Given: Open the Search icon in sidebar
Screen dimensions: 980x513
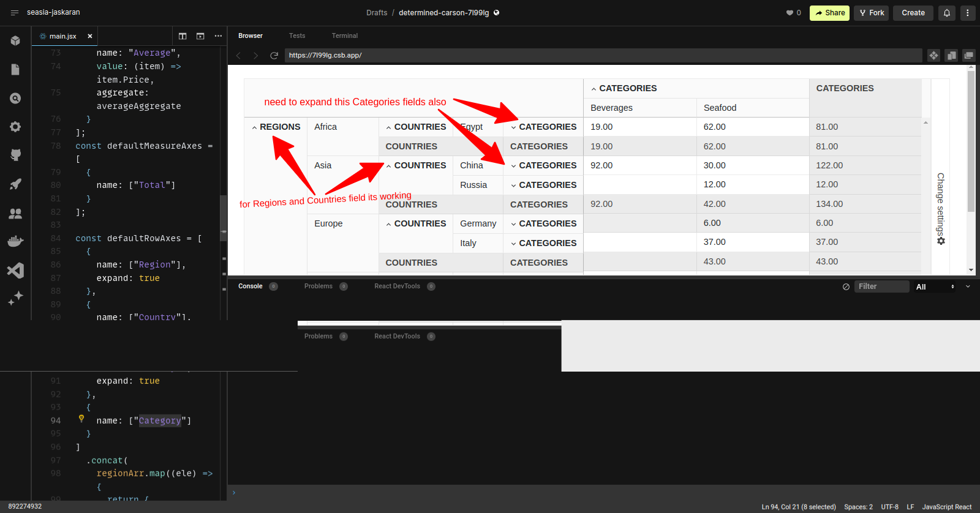Looking at the screenshot, I should click(x=15, y=99).
